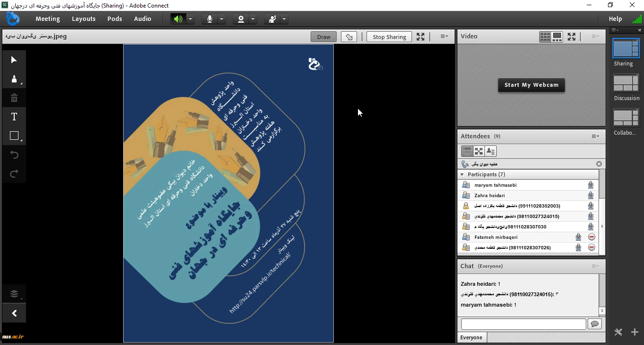The height and width of the screenshot is (345, 644).
Task: Open the speaker options dropdown arrow
Action: click(190, 19)
